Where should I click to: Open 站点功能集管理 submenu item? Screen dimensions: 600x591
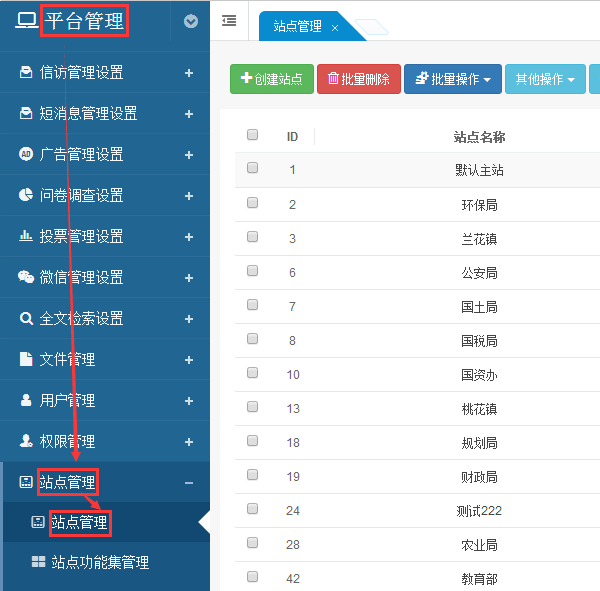(x=100, y=562)
